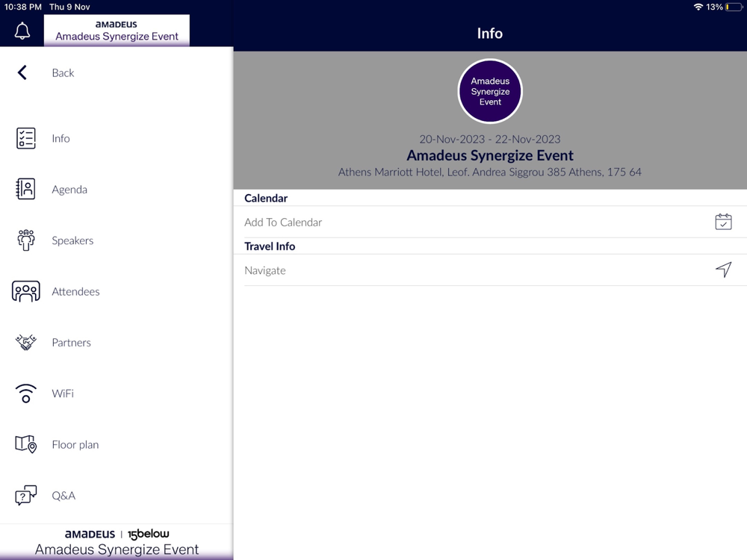Click the WiFi signal icon in sidebar
Image resolution: width=747 pixels, height=560 pixels.
(x=25, y=393)
